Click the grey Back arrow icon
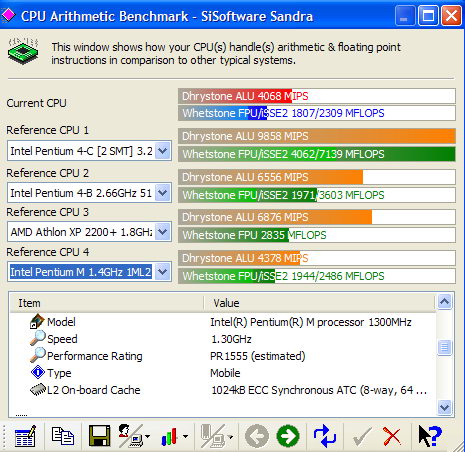This screenshot has height=452, width=465. pyautogui.click(x=257, y=436)
